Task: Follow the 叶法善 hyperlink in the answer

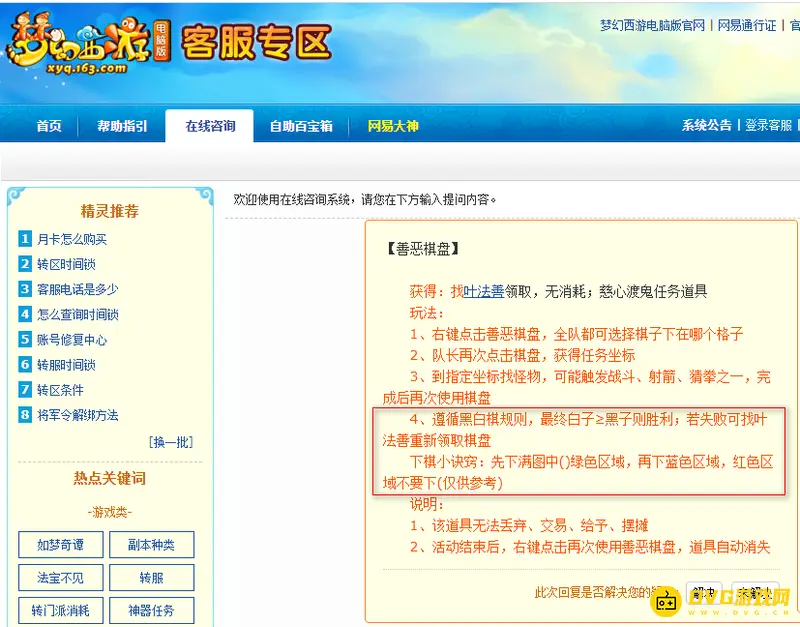Action: (484, 291)
